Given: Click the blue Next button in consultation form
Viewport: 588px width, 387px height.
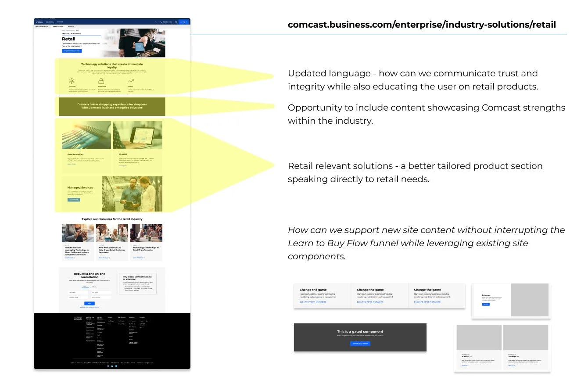Looking at the screenshot, I should [90, 303].
